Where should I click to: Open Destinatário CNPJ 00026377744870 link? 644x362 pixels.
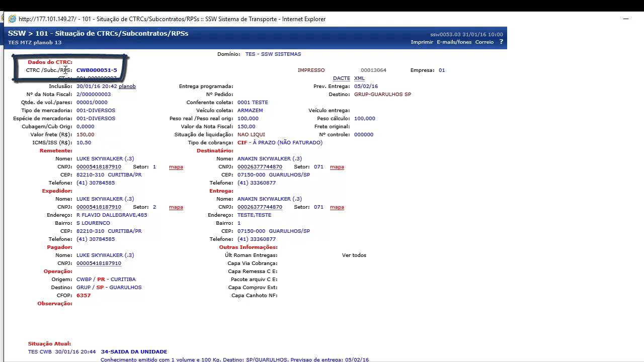pyautogui.click(x=260, y=167)
